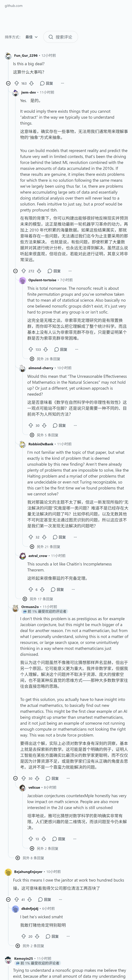
Task: Open more options on Opulent-tortoise's comment
Action: (77, 349)
